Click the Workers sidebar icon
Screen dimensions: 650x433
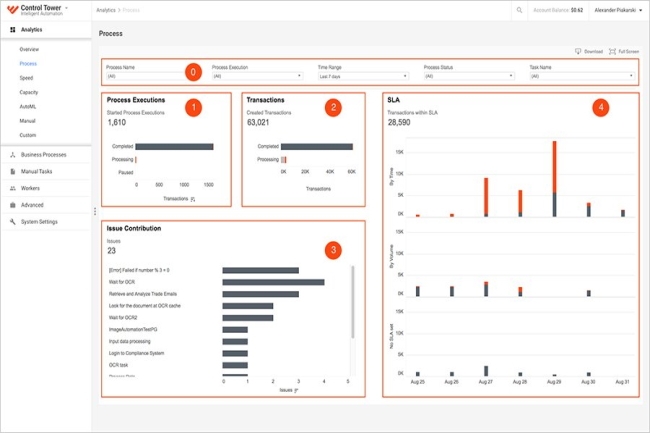click(12, 188)
